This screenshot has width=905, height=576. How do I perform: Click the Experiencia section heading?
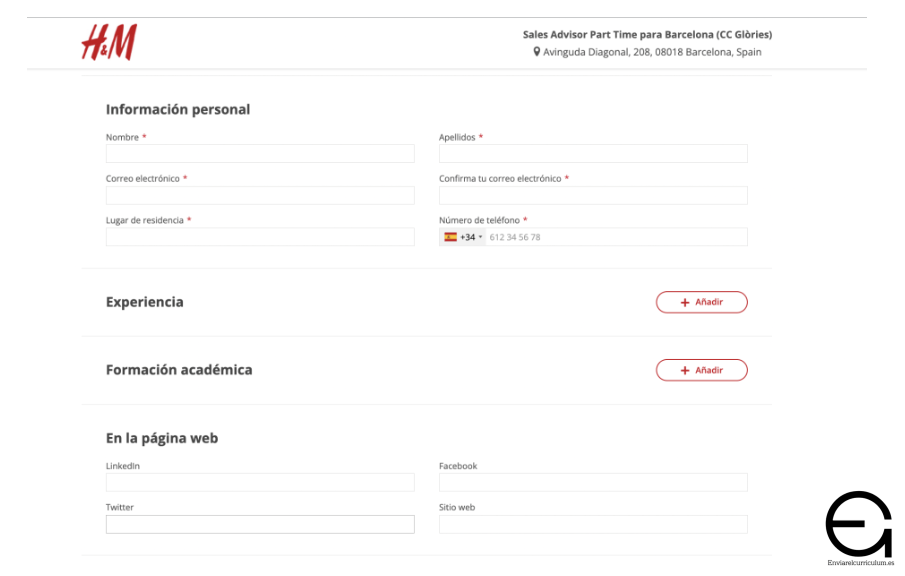coord(145,302)
